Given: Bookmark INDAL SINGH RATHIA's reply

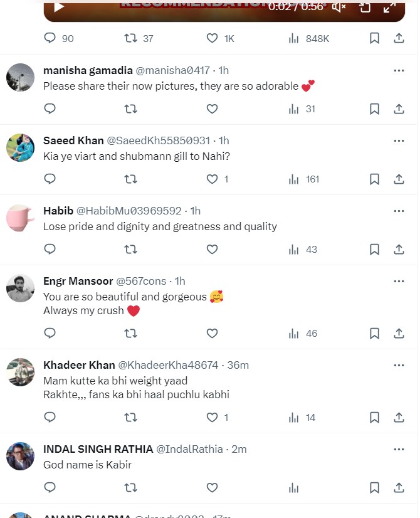Looking at the screenshot, I should (374, 487).
